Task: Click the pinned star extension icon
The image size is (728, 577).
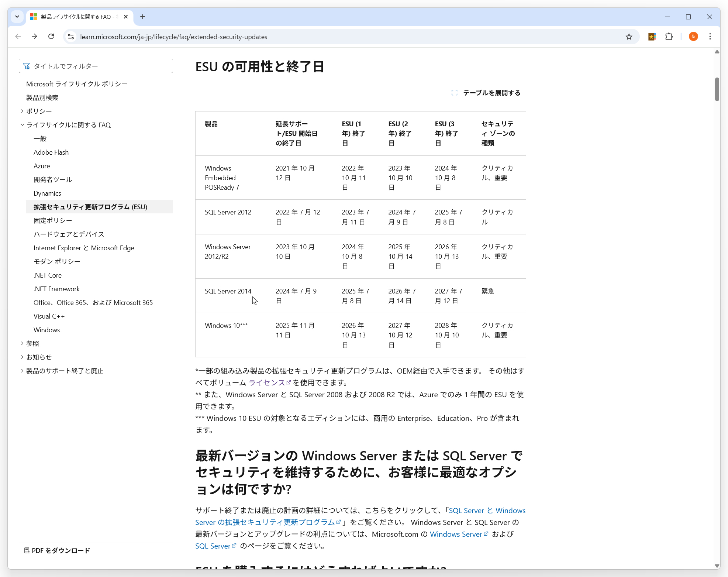Action: pos(652,37)
